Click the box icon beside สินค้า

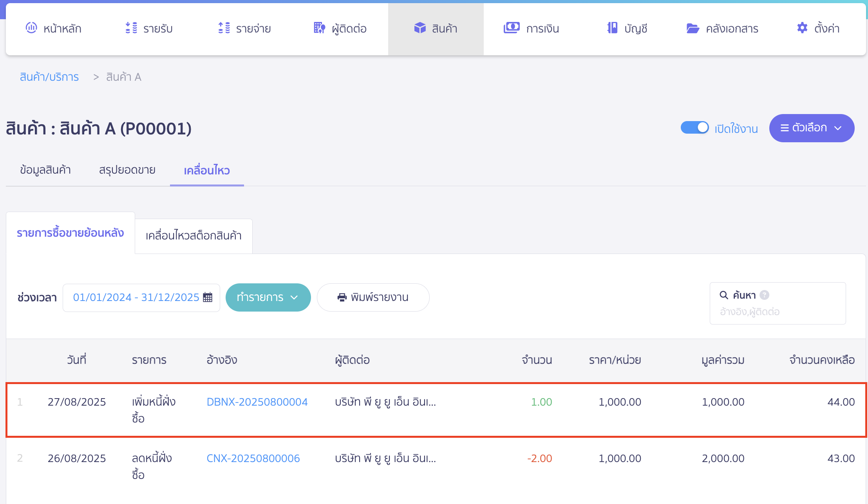[420, 28]
